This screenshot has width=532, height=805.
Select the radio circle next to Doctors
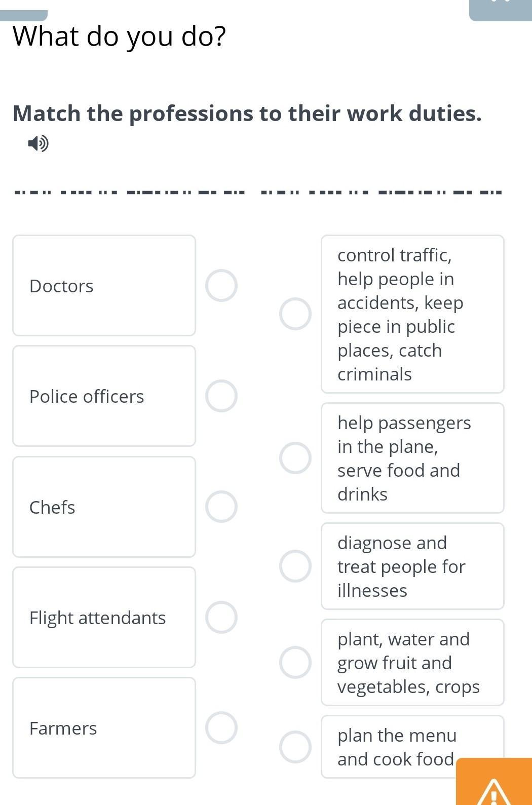(221, 286)
